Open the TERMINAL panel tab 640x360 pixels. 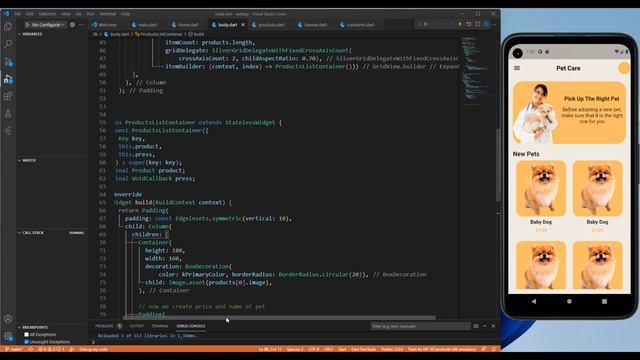click(x=160, y=326)
